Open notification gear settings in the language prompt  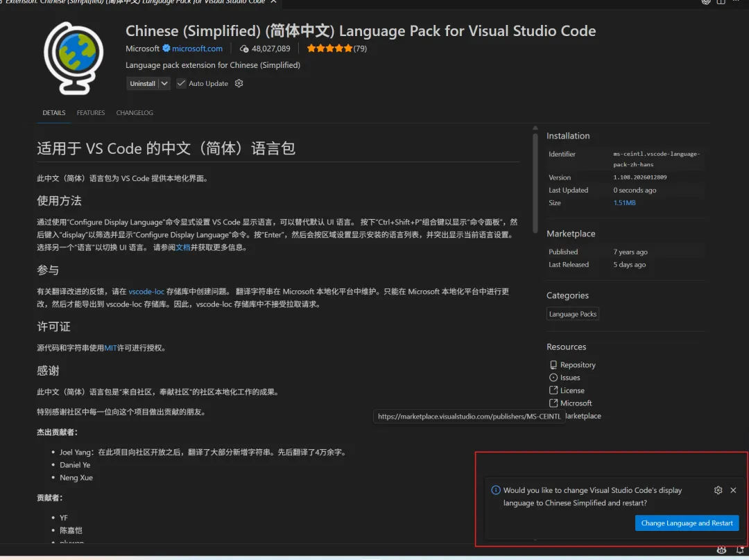[x=718, y=490]
